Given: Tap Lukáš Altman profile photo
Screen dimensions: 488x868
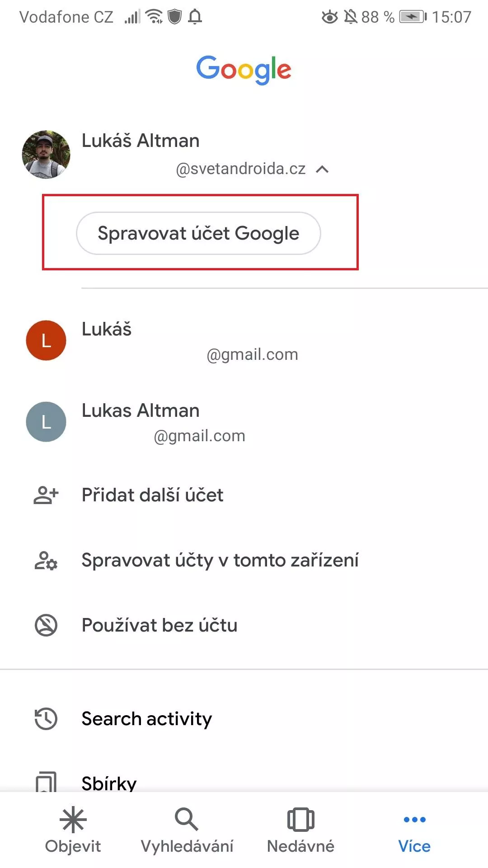Looking at the screenshot, I should point(46,155).
